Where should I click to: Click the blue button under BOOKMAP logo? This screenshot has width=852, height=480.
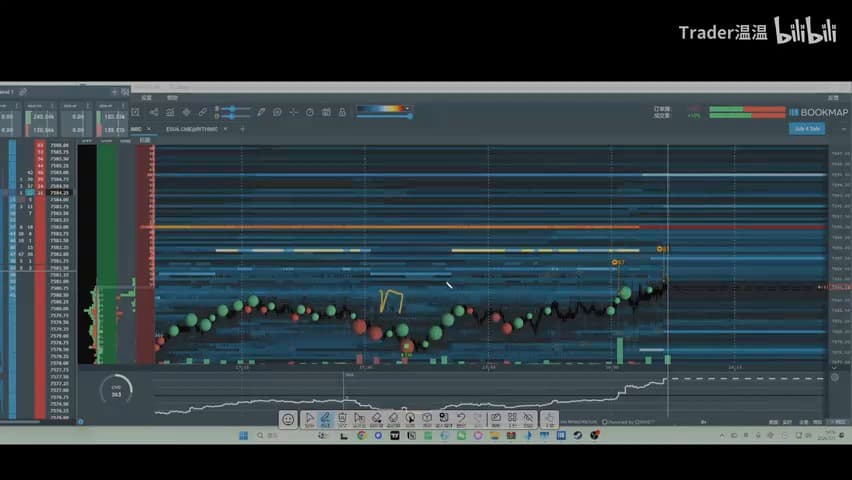tap(807, 129)
